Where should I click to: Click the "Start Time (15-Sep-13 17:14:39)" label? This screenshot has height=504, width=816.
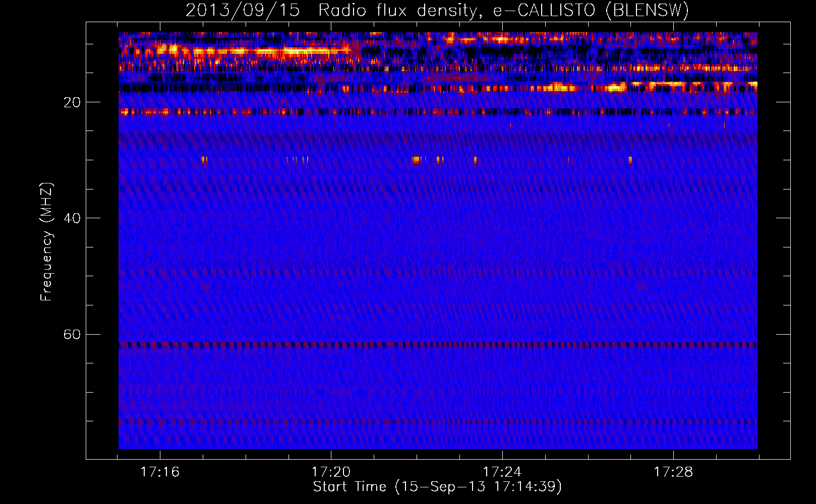click(x=437, y=487)
